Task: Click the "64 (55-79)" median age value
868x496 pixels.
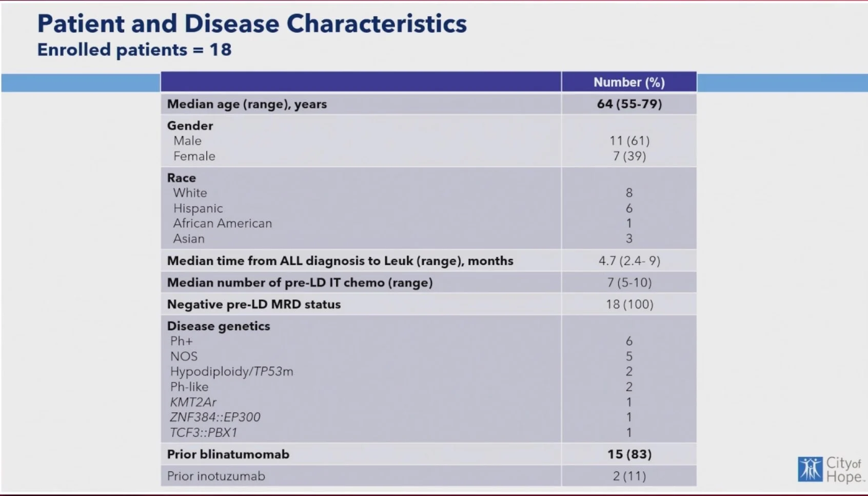Action: (629, 104)
